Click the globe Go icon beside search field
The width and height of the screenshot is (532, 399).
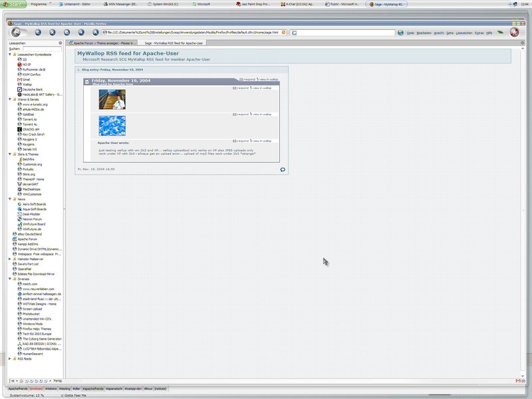[400, 32]
